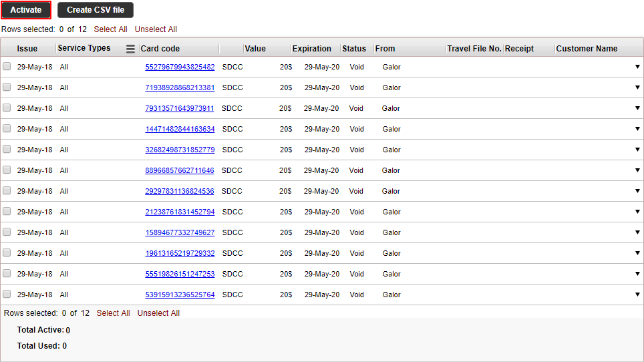This screenshot has height=362, width=644.
Task: Expand the row arrow for card 19613165219729332
Action: click(x=637, y=253)
